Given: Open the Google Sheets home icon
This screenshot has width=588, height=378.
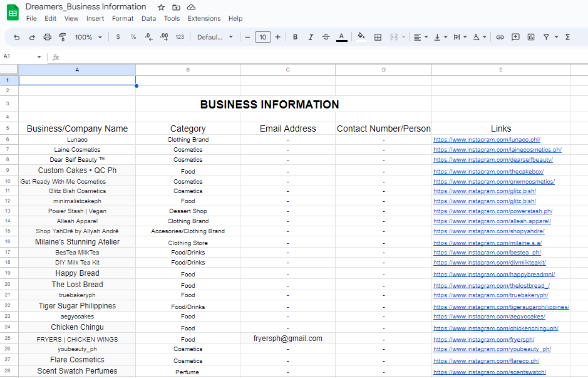Looking at the screenshot, I should pyautogui.click(x=13, y=13).
